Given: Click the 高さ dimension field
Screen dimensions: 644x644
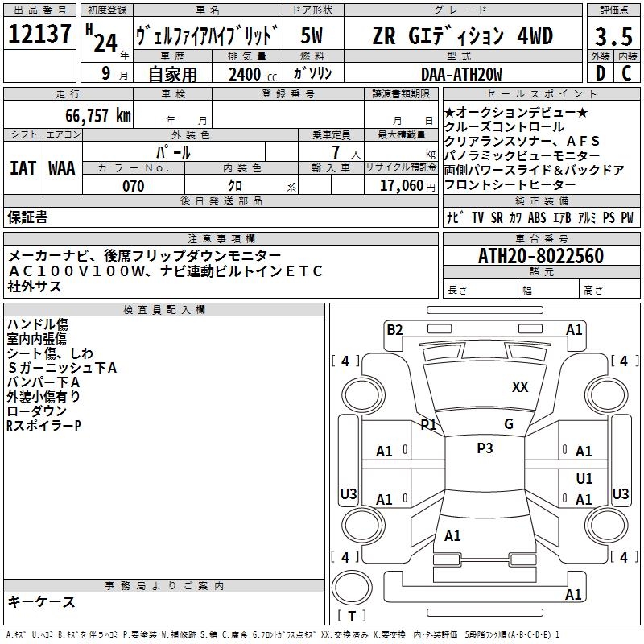Looking at the screenshot, I should point(609,289).
